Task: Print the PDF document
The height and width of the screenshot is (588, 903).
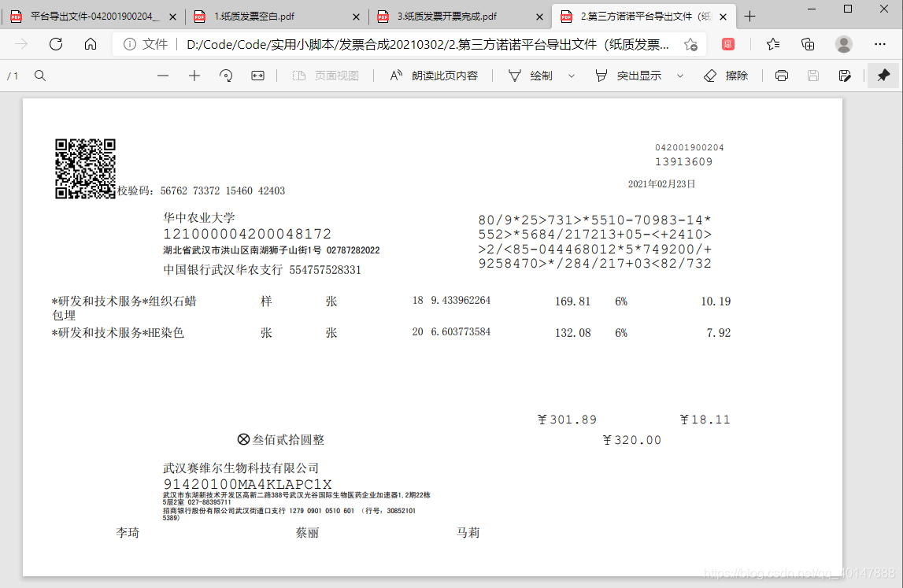Action: [782, 76]
